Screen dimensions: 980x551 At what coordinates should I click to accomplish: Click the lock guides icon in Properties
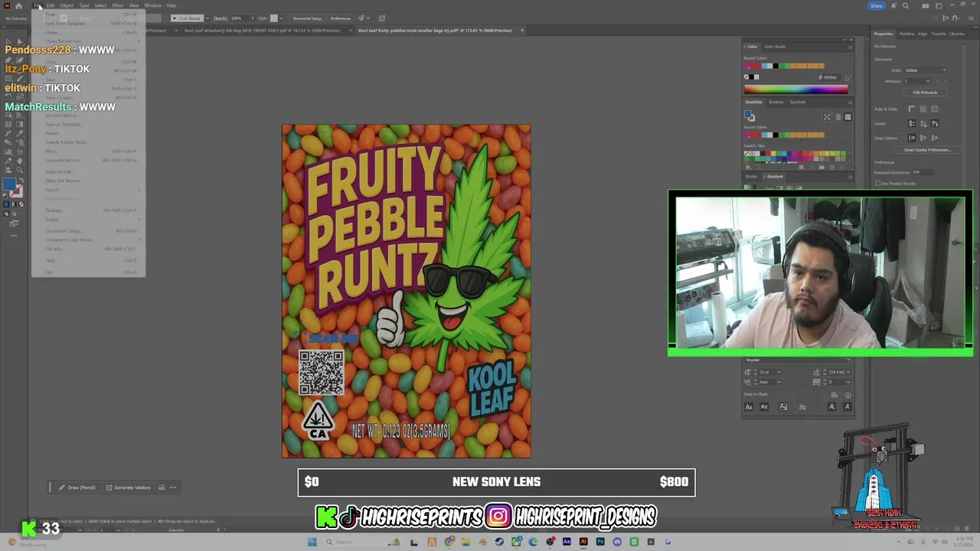923,123
